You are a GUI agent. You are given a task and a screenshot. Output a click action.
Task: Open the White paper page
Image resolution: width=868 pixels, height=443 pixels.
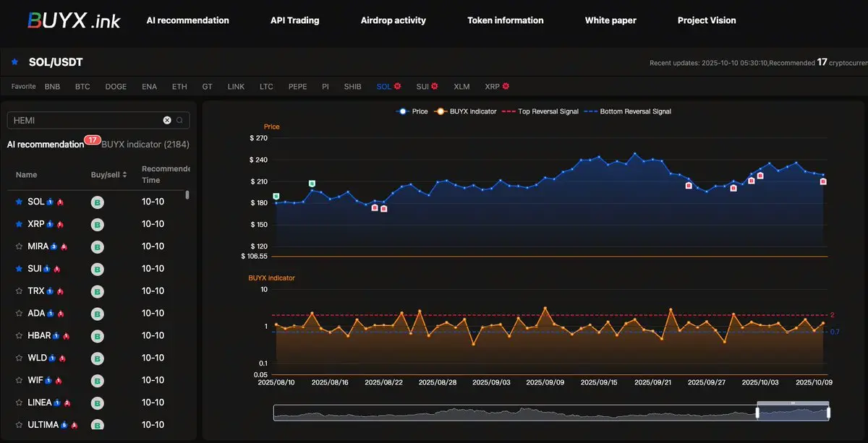pos(610,20)
